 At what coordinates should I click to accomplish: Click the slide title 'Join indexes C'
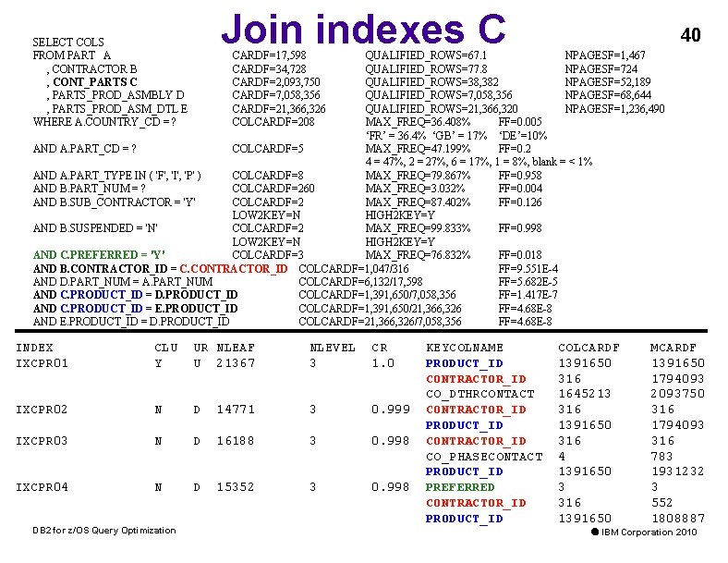coord(363,29)
